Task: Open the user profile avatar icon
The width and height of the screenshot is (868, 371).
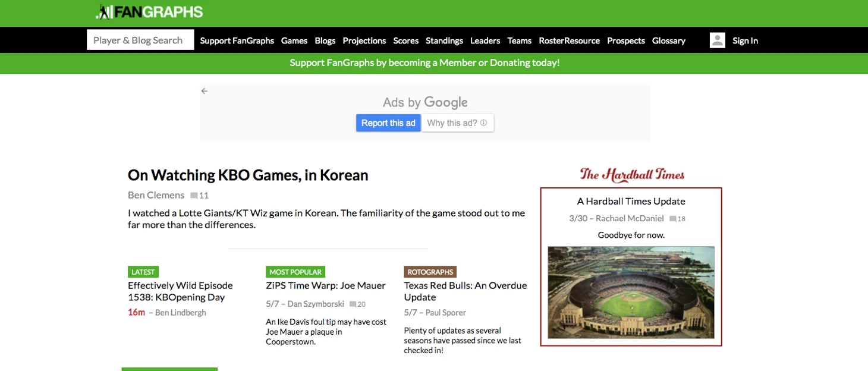Action: [x=718, y=40]
